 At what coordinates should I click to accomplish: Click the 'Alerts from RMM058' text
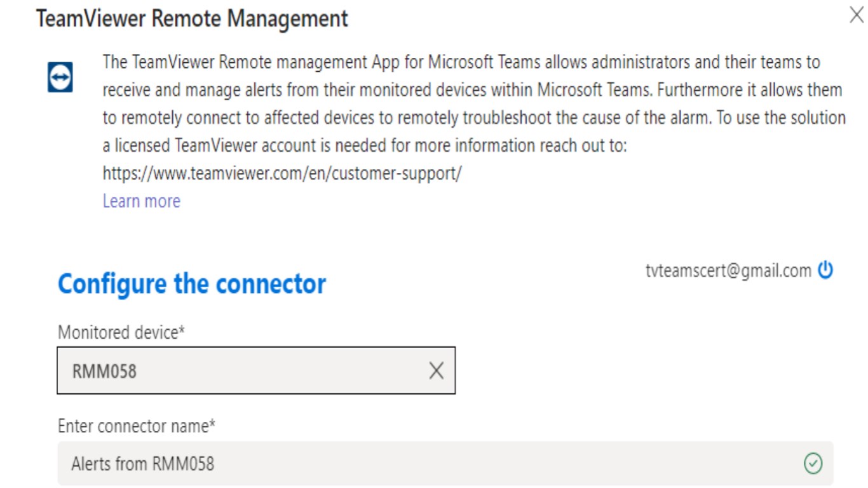142,464
